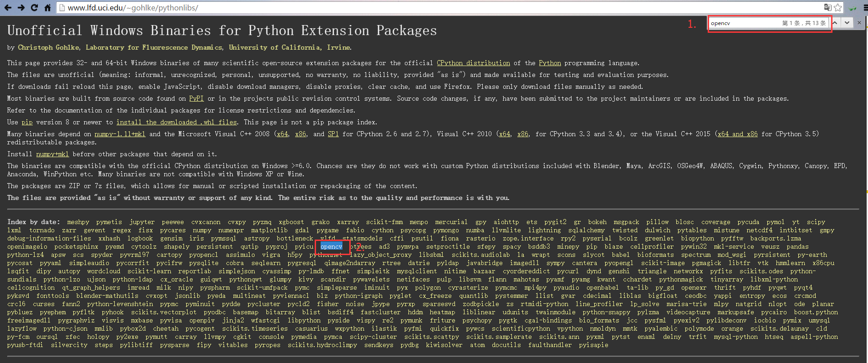
Task: Jump to next find result with down arrow
Action: pyautogui.click(x=847, y=22)
